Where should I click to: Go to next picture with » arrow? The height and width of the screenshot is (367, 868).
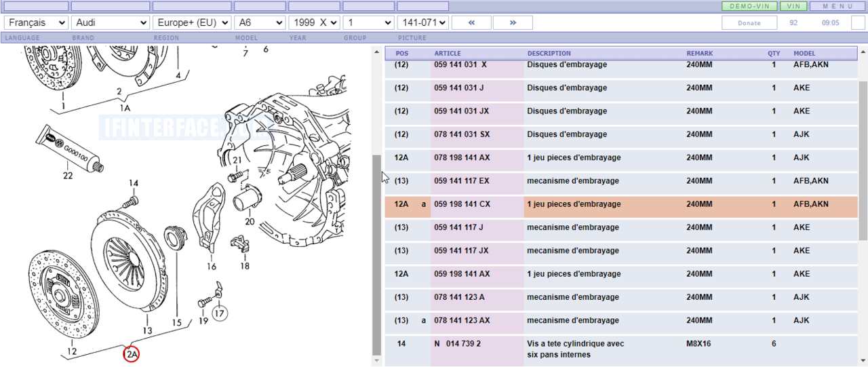(513, 22)
